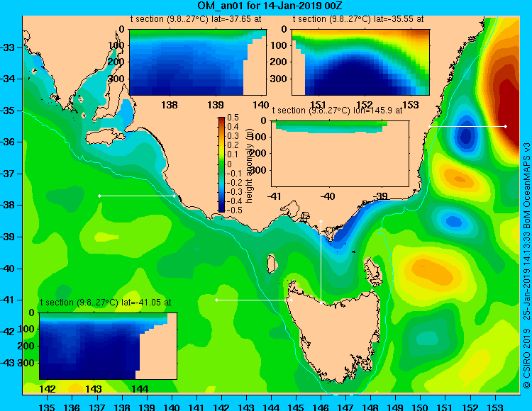The image size is (532, 411).
Task: Open the temperature section inset for lat=-41.05
Action: click(x=108, y=346)
